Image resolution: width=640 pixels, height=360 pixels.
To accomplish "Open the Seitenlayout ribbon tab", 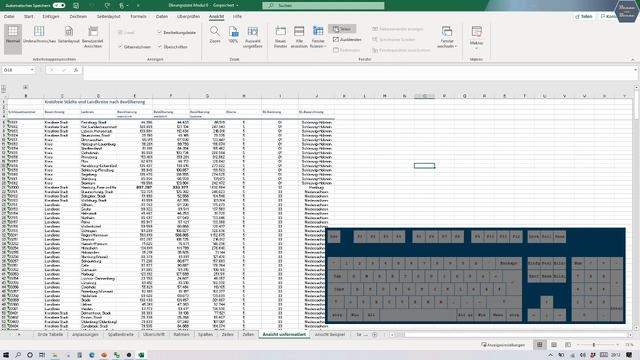I will pos(109,17).
